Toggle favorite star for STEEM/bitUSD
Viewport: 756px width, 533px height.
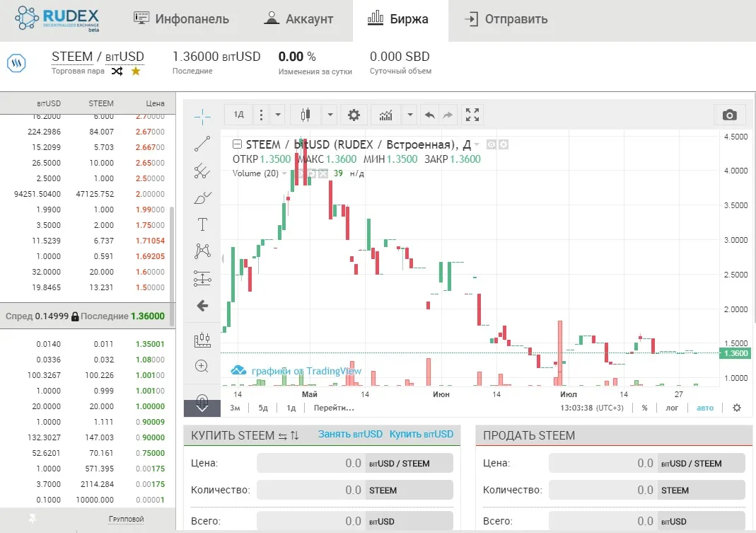coord(136,71)
